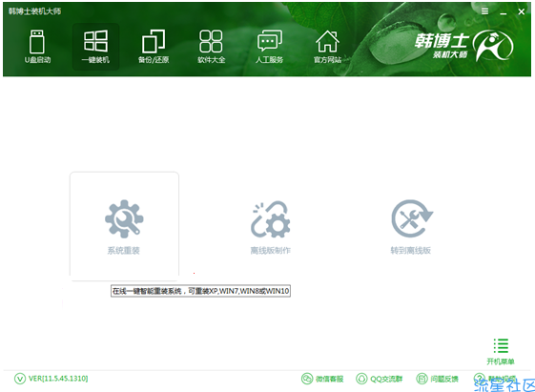Open the U盘启动 USB boot tool

point(37,47)
